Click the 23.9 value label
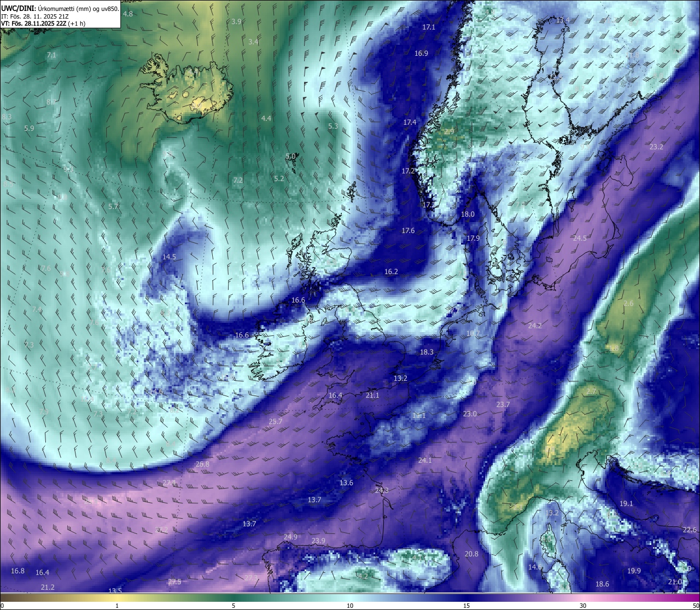Image resolution: width=700 pixels, height=610 pixels. pos(318,541)
